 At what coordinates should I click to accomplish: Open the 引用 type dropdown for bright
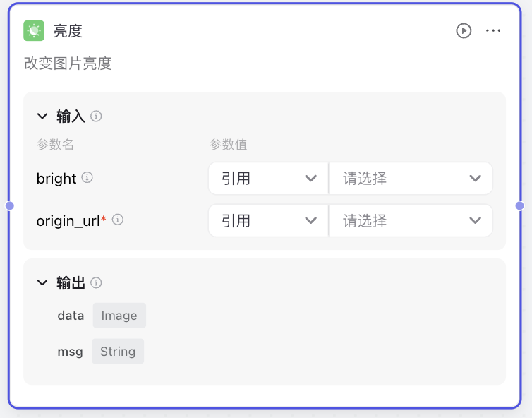pyautogui.click(x=268, y=178)
